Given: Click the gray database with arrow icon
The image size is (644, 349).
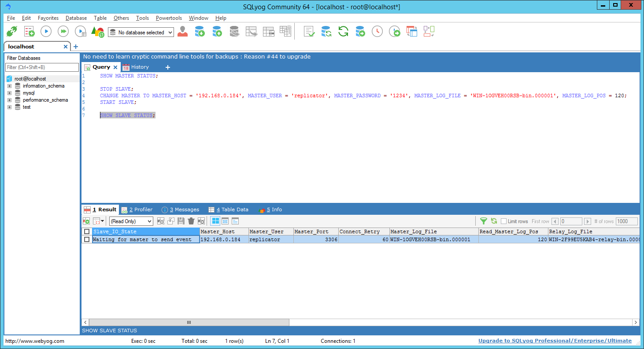Looking at the screenshot, I should click(234, 32).
